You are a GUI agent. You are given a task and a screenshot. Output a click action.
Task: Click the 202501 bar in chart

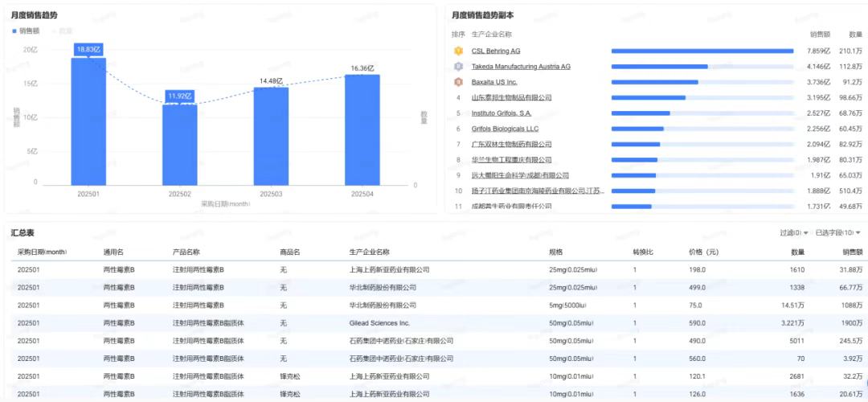point(88,121)
